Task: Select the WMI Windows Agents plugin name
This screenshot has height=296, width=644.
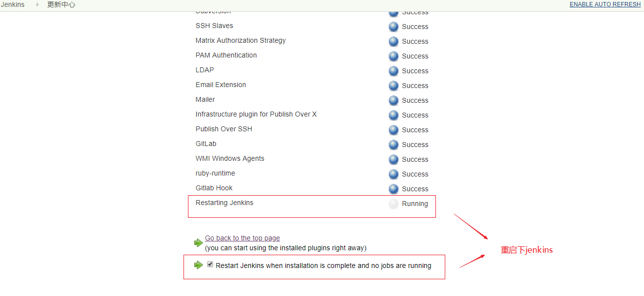Action: (x=230, y=158)
